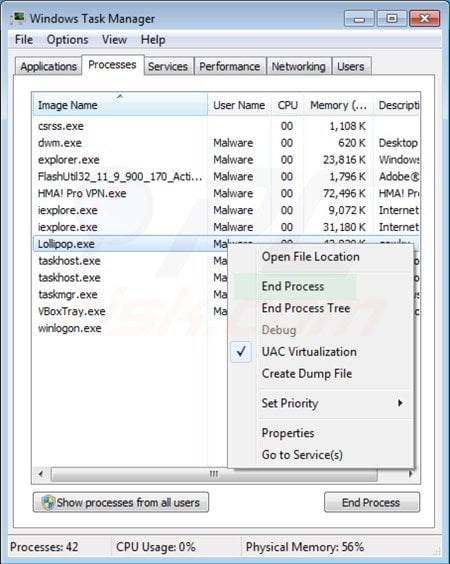Open the View menu in menu bar
450x564 pixels.
pyautogui.click(x=114, y=40)
